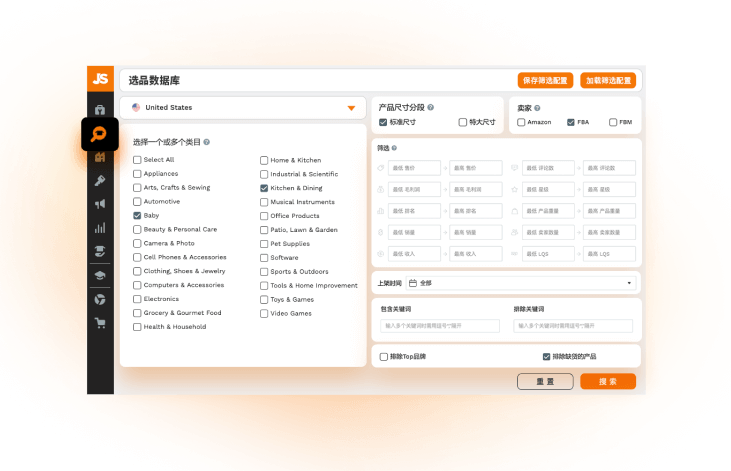Click the 最高 产品重量 input field
The image size is (731, 471).
click(x=609, y=211)
